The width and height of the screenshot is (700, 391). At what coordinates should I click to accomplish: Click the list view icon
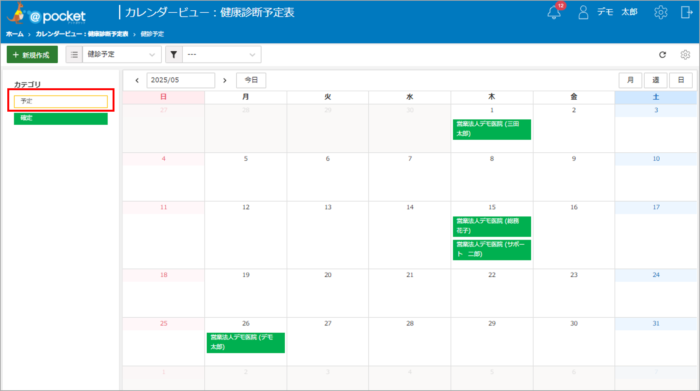tap(74, 54)
